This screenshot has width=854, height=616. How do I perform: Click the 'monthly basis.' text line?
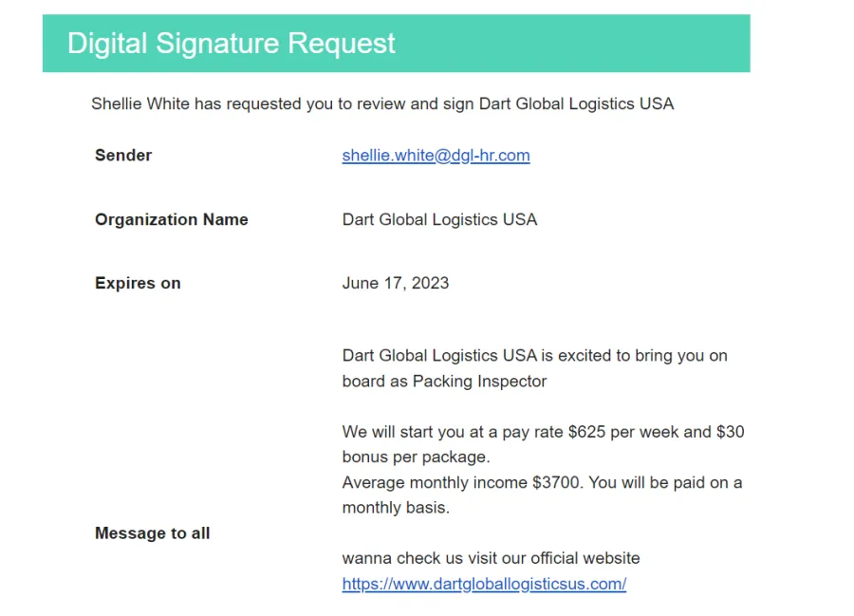click(396, 508)
